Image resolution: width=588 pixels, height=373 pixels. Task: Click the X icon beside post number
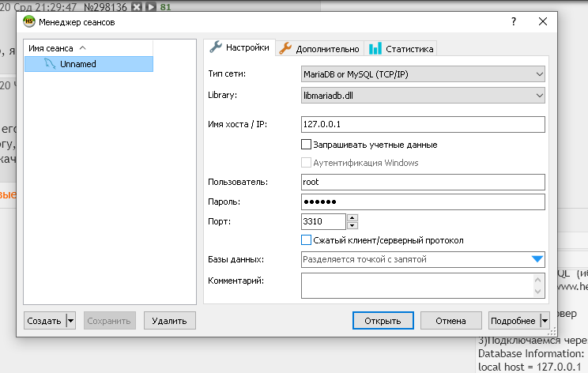(137, 7)
